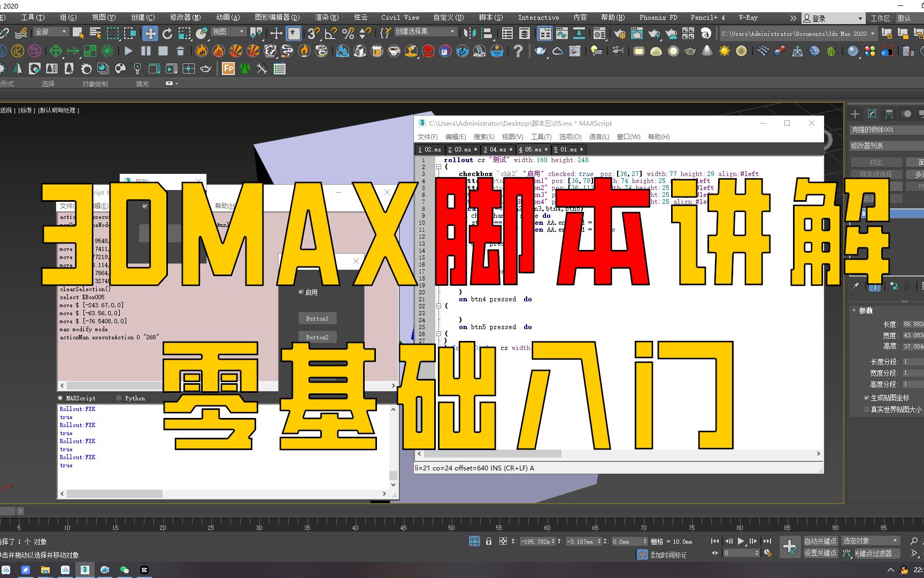Screen dimensions: 924x578
Task: Open the Render Setup teapot icon
Action: point(619,33)
